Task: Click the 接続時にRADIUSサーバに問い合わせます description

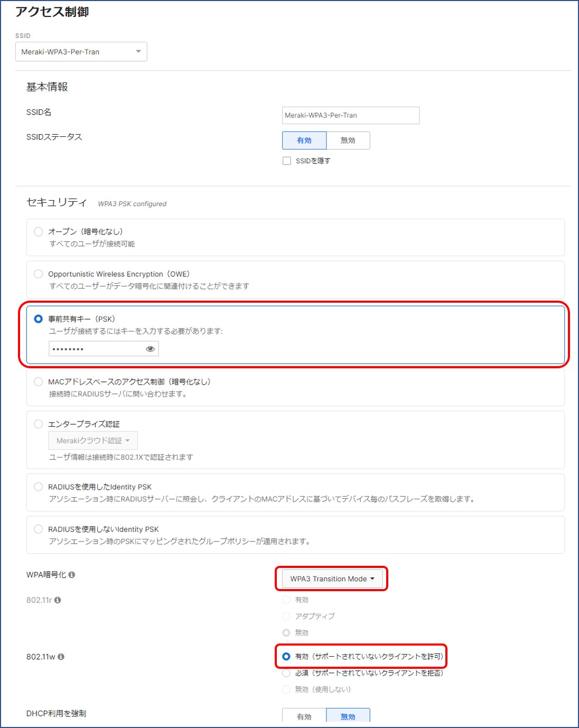Action: click(118, 394)
